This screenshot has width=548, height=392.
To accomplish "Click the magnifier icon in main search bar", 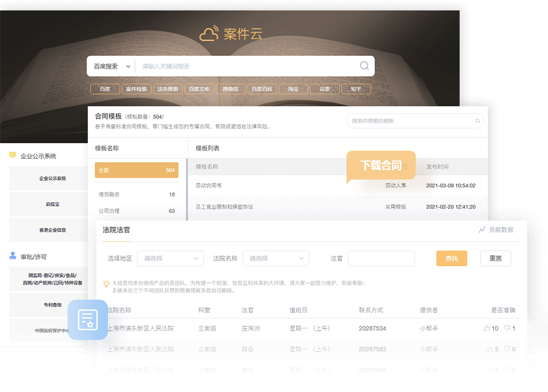I will click(364, 66).
